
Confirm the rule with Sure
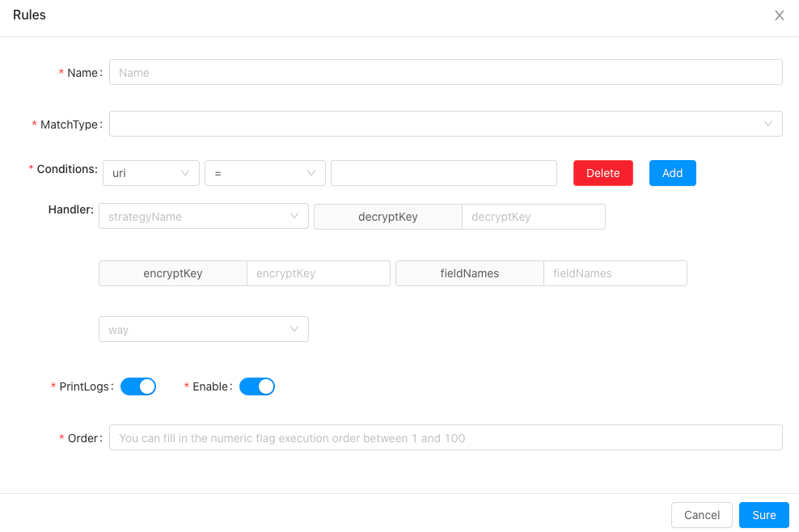(763, 515)
